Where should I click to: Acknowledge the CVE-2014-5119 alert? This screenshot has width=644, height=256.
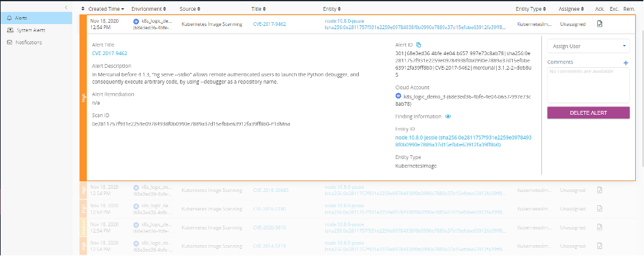599,246
